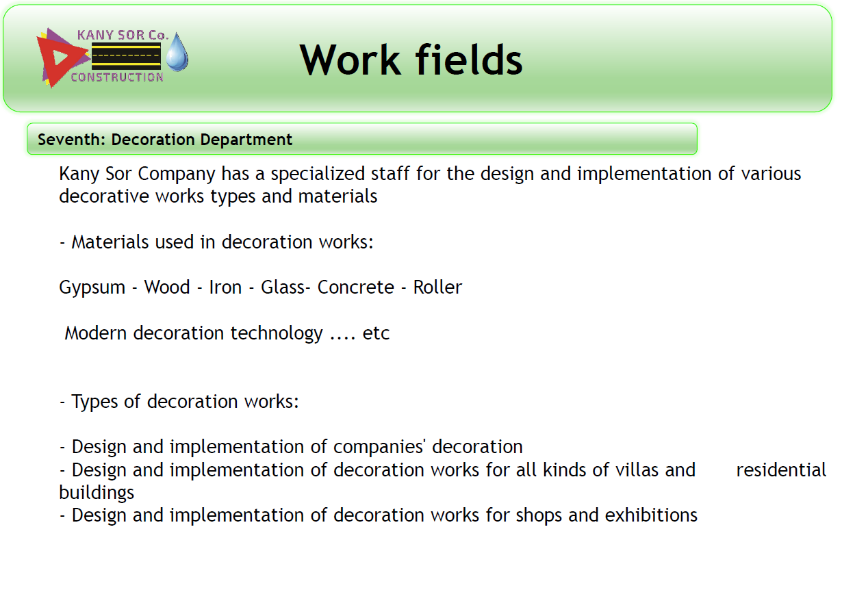Click the blue water drop icon
This screenshot has height=616, width=842.
(177, 53)
